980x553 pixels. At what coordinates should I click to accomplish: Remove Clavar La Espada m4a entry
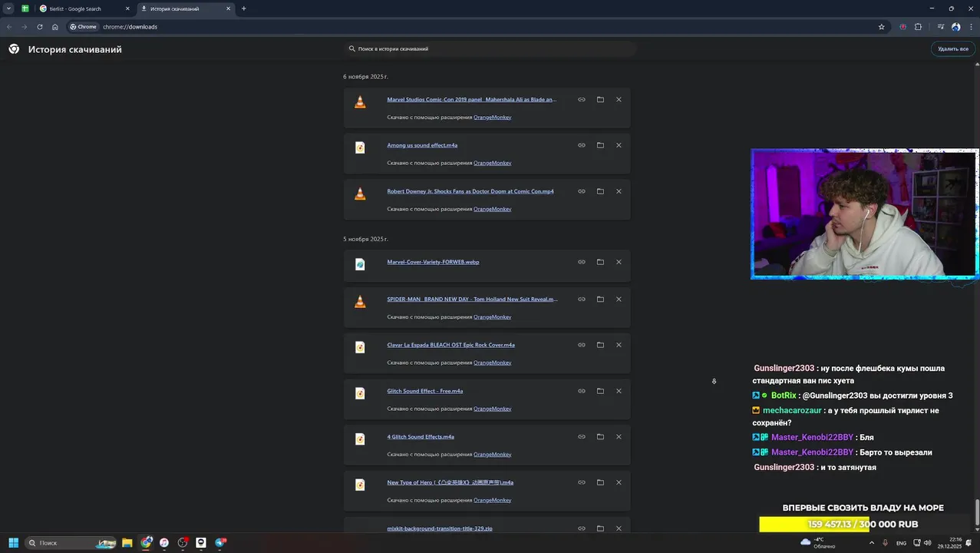click(619, 345)
